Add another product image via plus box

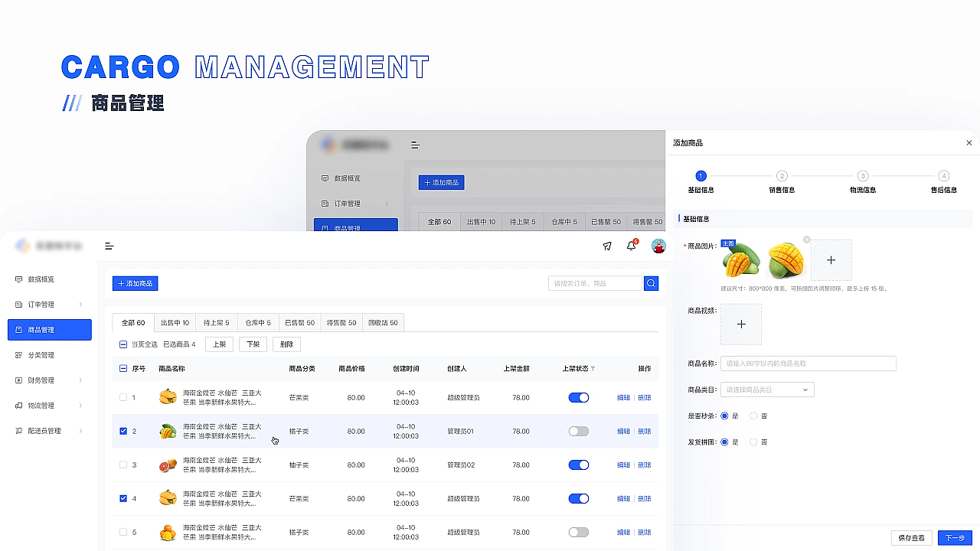pos(831,260)
